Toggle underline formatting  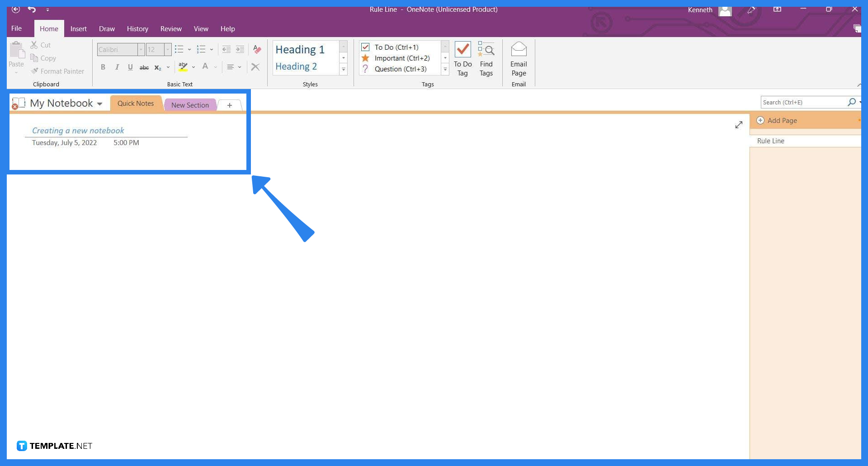coord(130,67)
